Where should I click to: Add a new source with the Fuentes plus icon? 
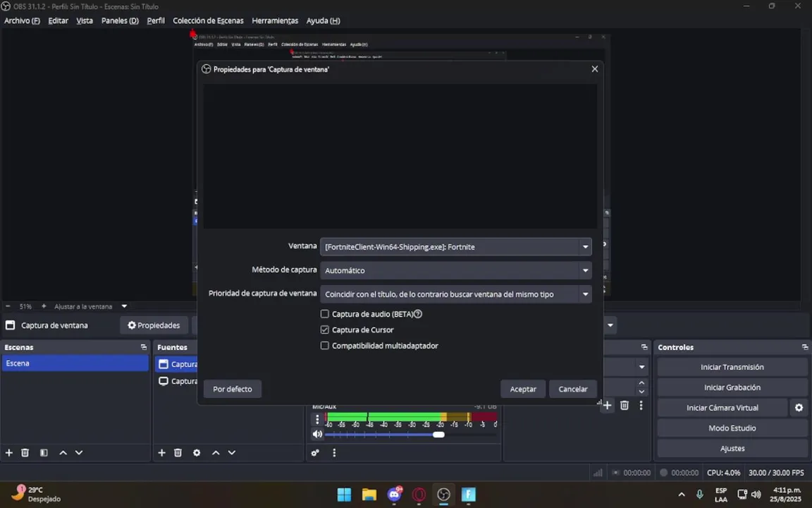coord(161,452)
